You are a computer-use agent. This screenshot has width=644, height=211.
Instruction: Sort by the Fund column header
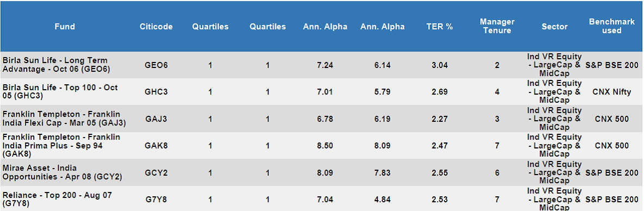click(65, 27)
